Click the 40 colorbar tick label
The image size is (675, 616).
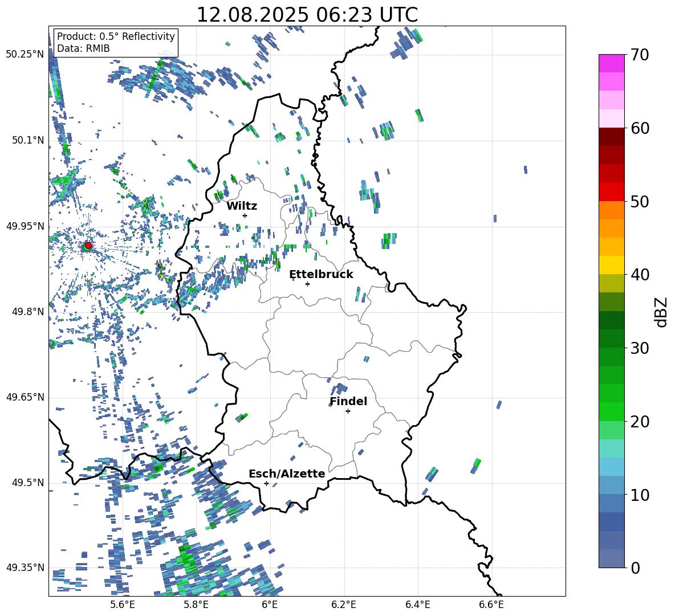tap(640, 275)
